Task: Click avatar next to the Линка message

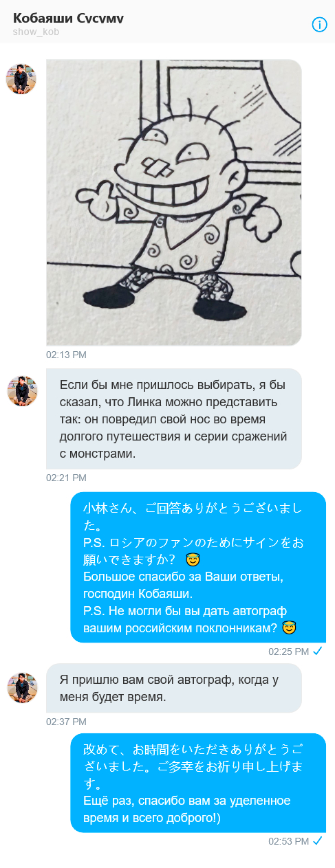Action: coord(21,391)
